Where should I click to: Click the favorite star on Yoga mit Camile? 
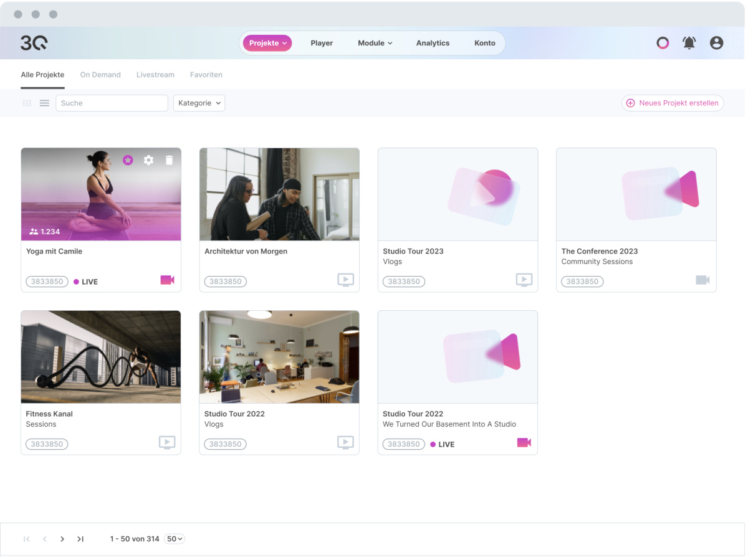[x=128, y=160]
